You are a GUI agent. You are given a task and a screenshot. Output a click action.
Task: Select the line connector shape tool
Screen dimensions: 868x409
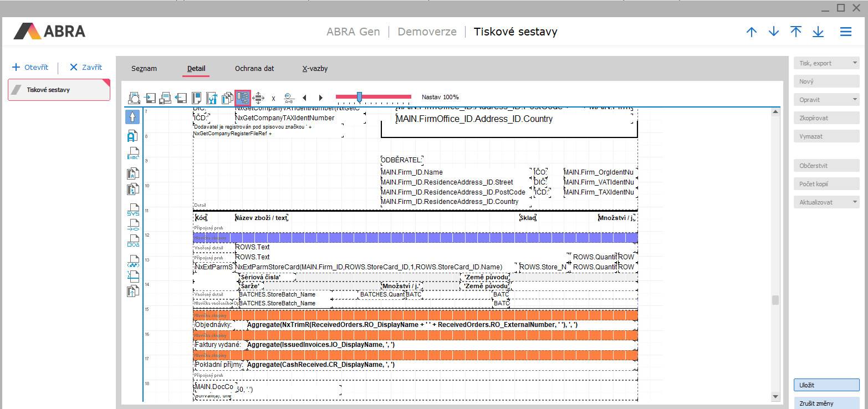132,226
